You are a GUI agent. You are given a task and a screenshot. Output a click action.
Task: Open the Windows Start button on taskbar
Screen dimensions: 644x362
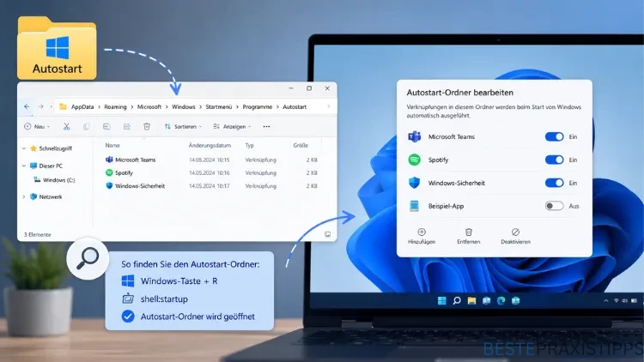point(442,301)
